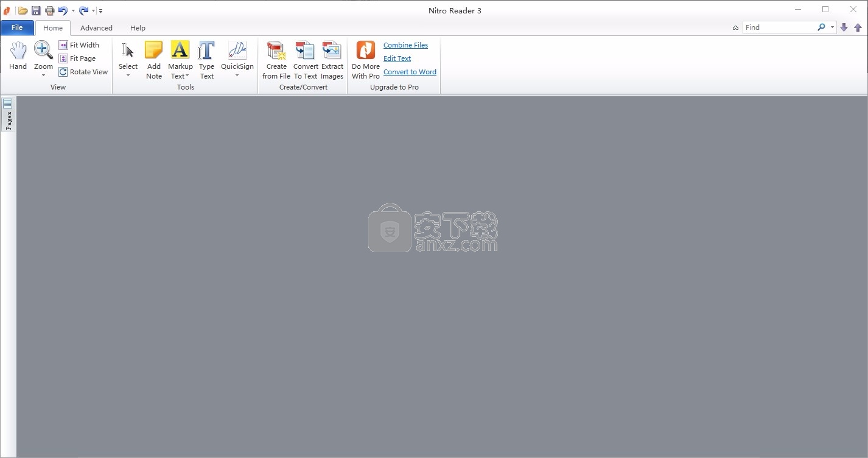The height and width of the screenshot is (458, 868).
Task: Open the Pages side panel
Action: [8, 114]
